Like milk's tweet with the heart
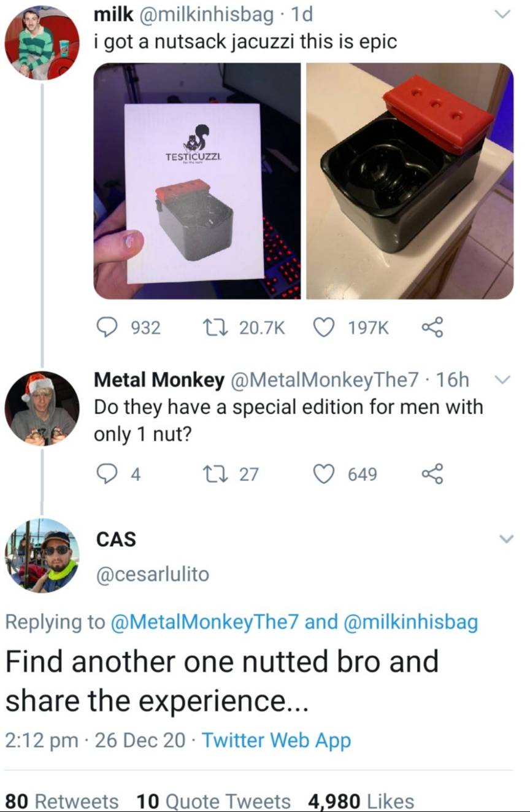 click(326, 328)
